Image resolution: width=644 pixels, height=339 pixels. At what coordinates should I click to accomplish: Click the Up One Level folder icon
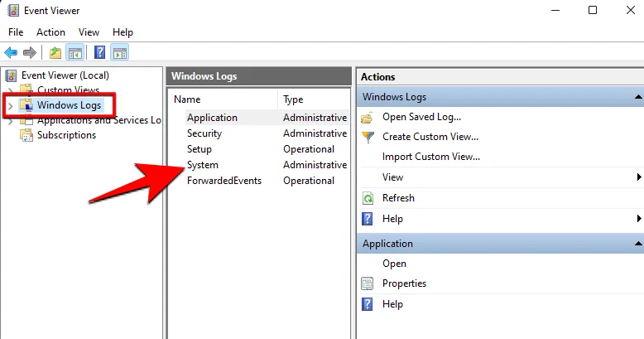[x=55, y=53]
